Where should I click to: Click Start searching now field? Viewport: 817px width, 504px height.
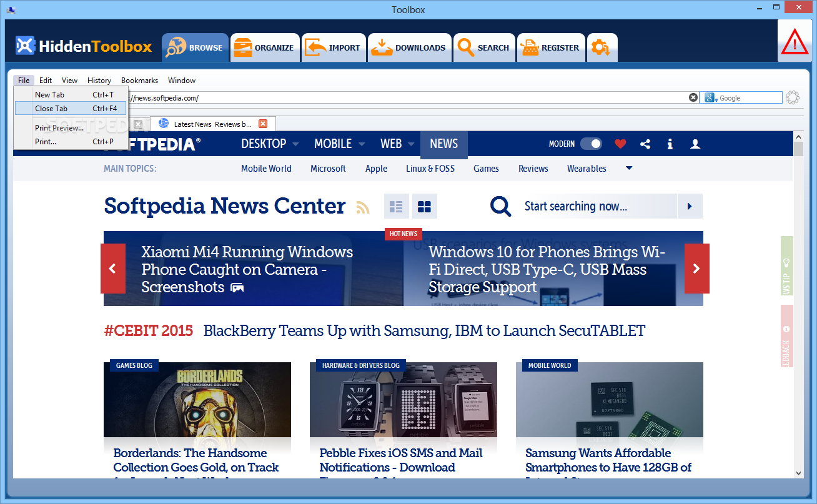pos(597,206)
